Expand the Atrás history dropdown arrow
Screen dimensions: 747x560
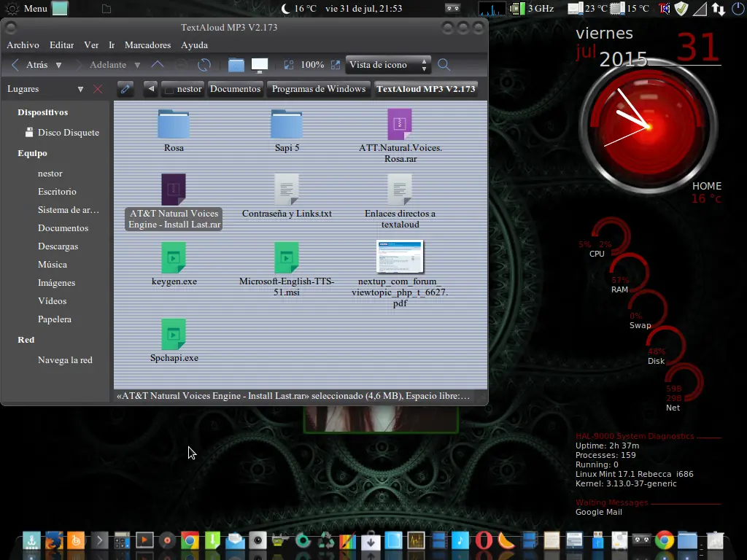58,65
